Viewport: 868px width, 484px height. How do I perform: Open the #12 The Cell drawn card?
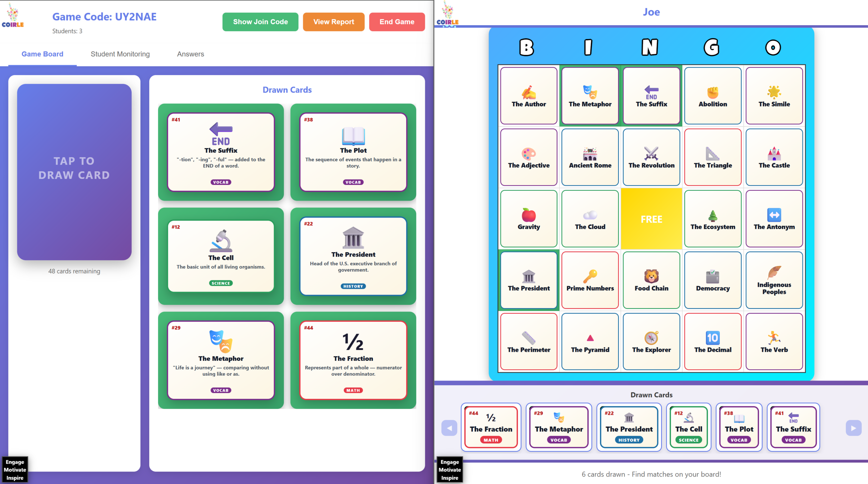point(221,256)
